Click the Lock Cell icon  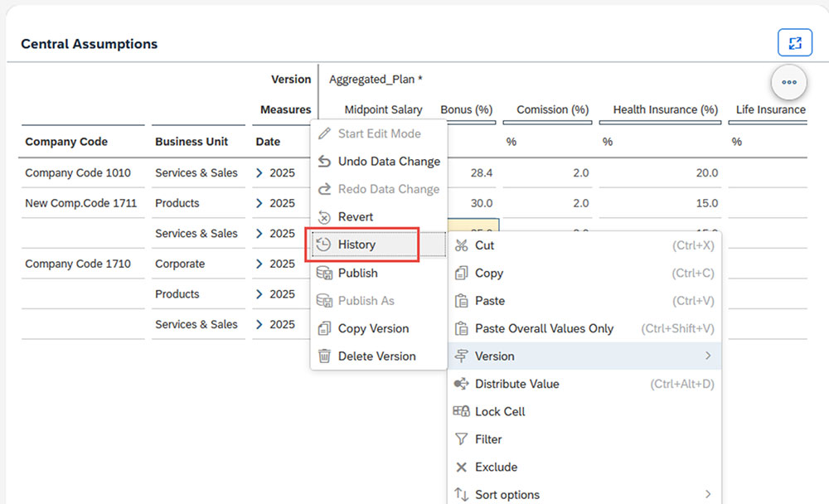coord(462,412)
